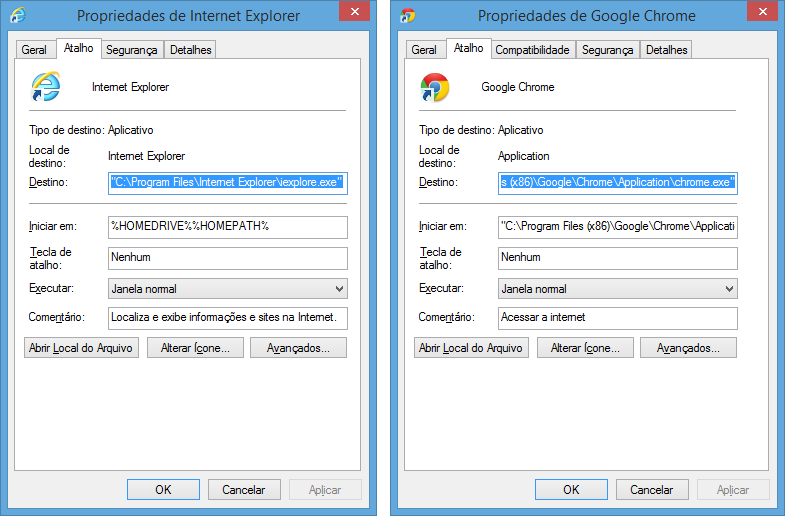
Task: Click the Google Chrome title bar icon
Action: [408, 16]
